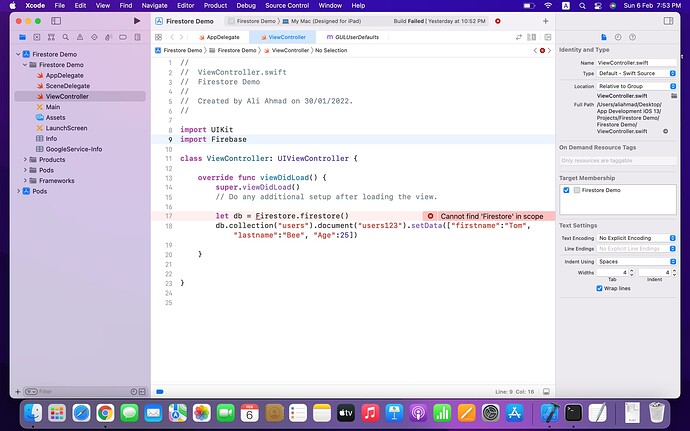Open the Editor menu
Viewport: 690px width, 431px height.
[185, 6]
